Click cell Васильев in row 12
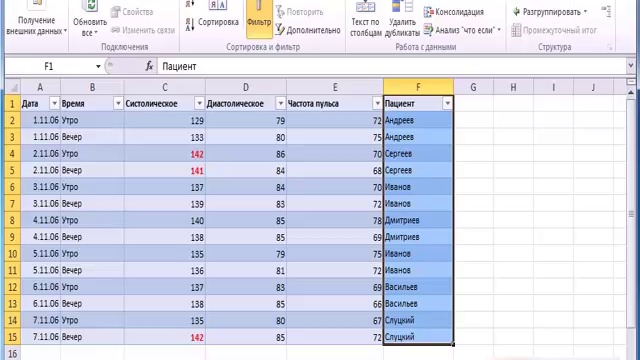640x360 pixels. tap(418, 287)
